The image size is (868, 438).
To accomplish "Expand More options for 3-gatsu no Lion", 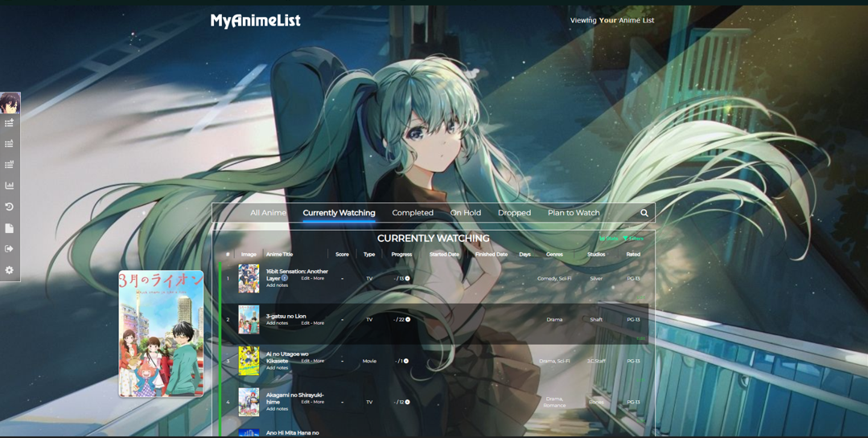I will tap(319, 323).
